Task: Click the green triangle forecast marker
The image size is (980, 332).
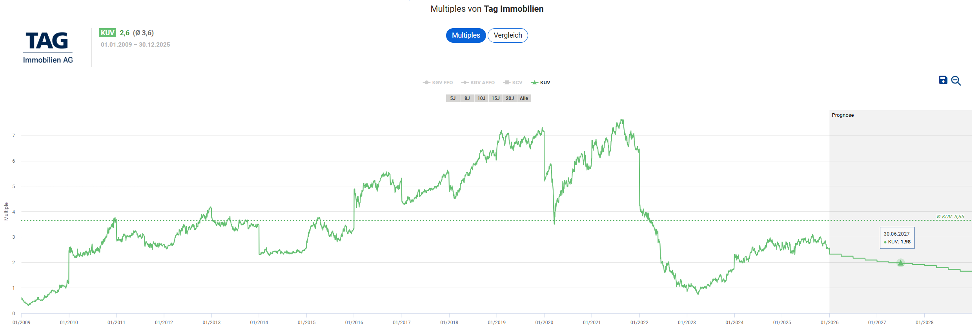Action: (900, 263)
